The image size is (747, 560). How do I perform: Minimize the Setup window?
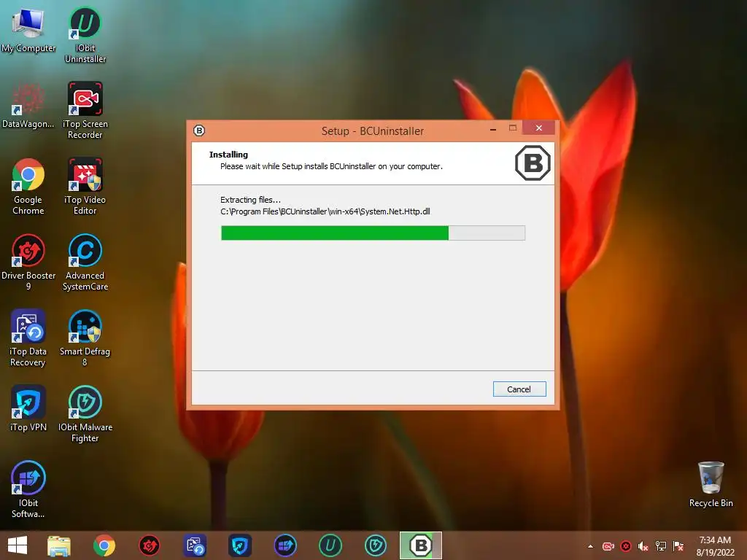tap(493, 128)
